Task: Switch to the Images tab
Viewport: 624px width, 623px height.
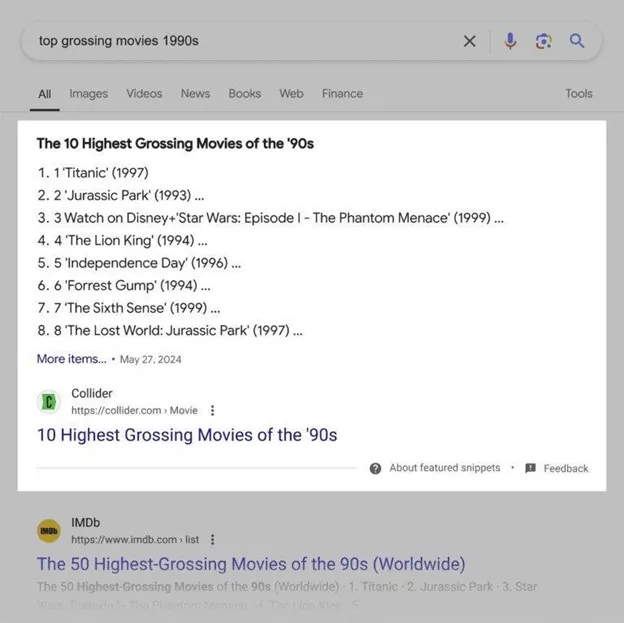Action: (x=88, y=94)
